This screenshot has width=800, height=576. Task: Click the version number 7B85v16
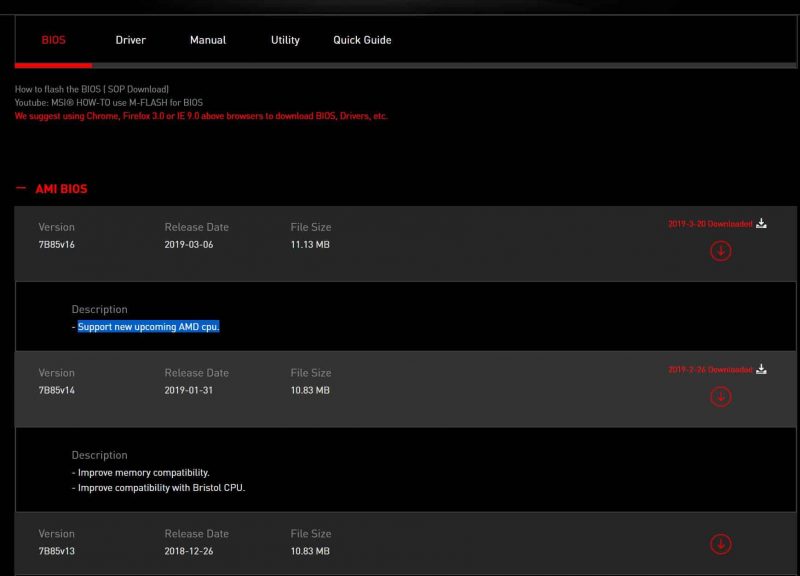(57, 245)
